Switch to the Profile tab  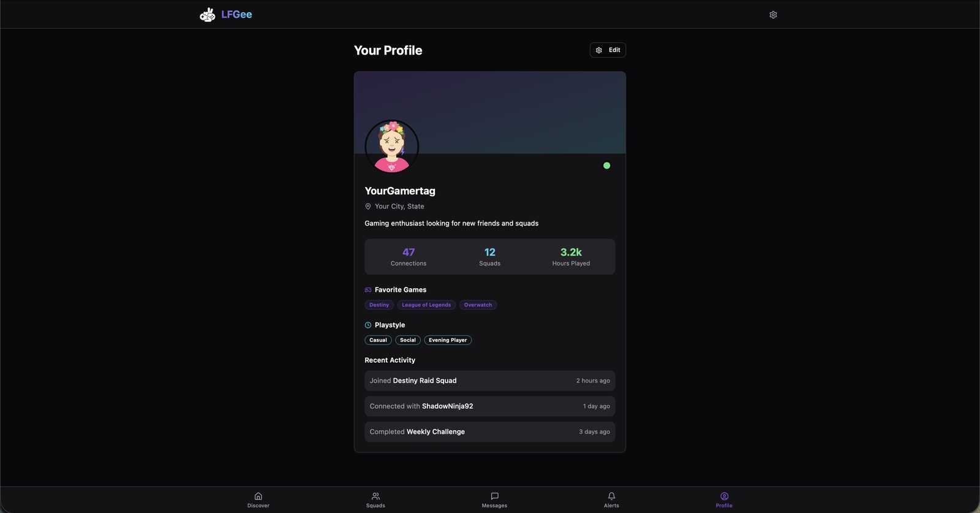click(x=724, y=500)
